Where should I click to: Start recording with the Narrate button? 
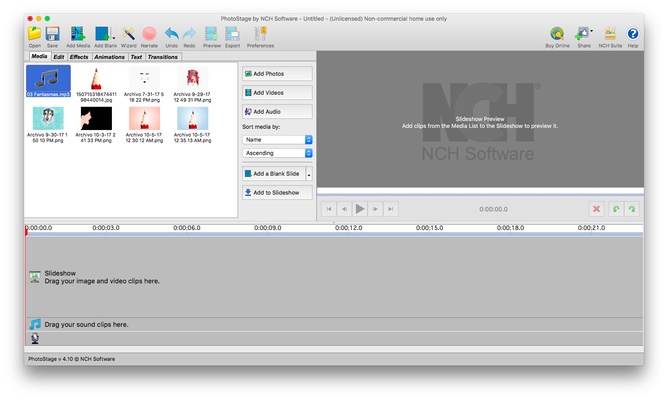149,36
